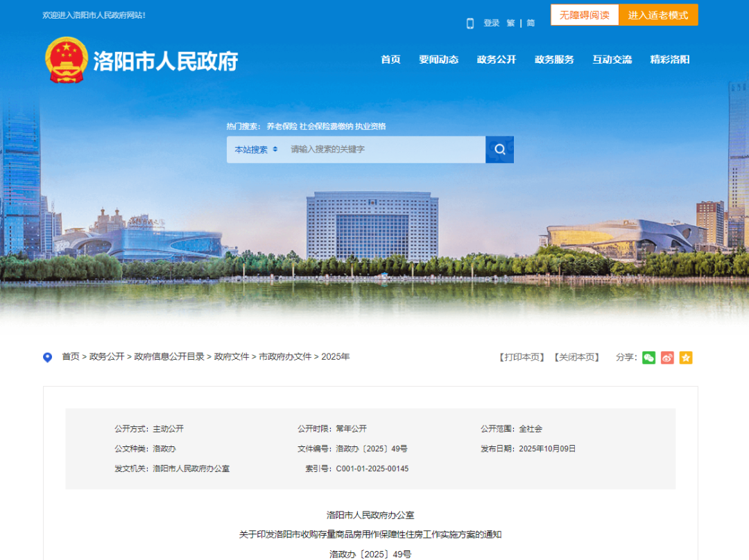The width and height of the screenshot is (749, 560).
Task: Open 政务服务 navigation menu
Action: tap(554, 59)
